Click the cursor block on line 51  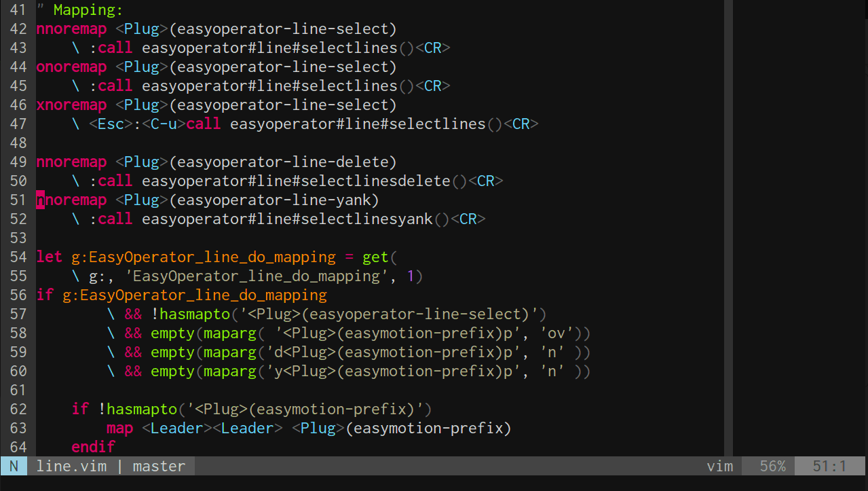click(x=40, y=200)
